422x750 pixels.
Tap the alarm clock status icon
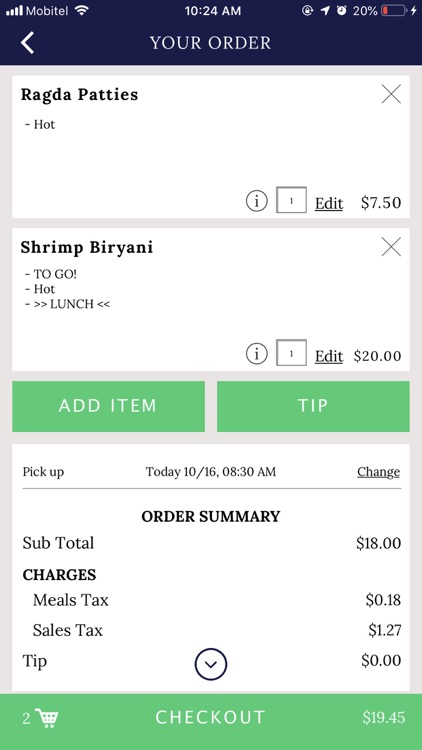click(x=341, y=11)
